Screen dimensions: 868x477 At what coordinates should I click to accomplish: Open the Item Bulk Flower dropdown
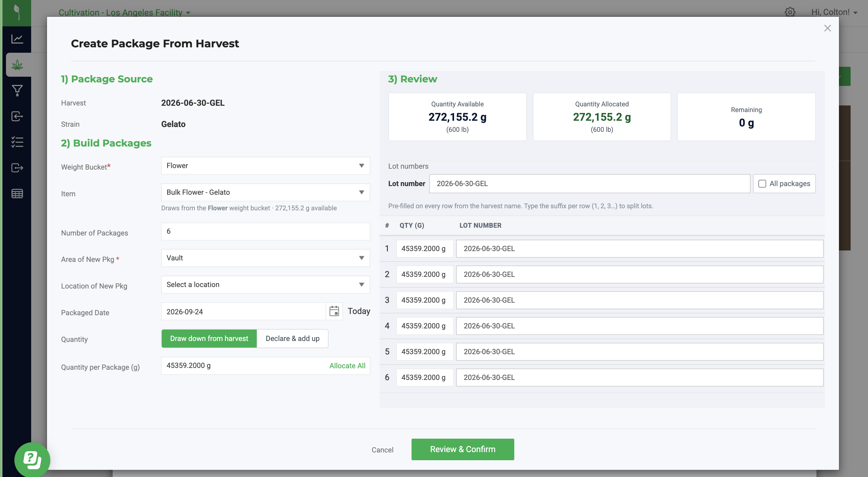coord(265,192)
